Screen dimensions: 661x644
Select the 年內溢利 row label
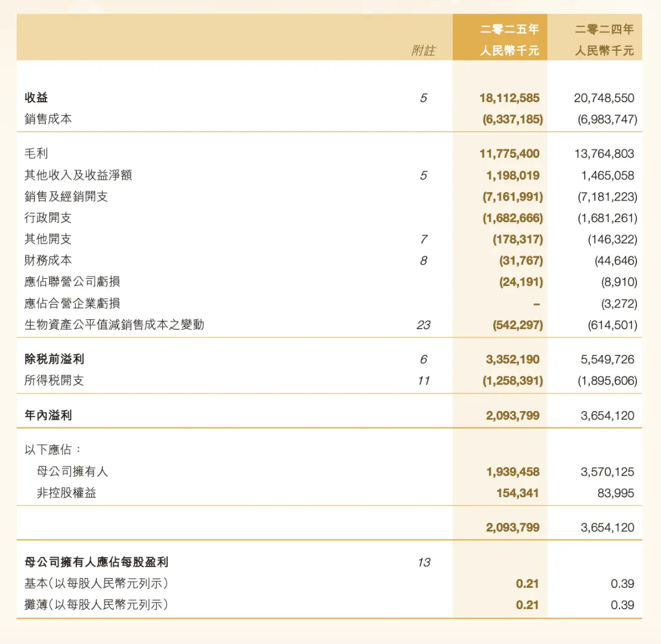pyautogui.click(x=48, y=415)
